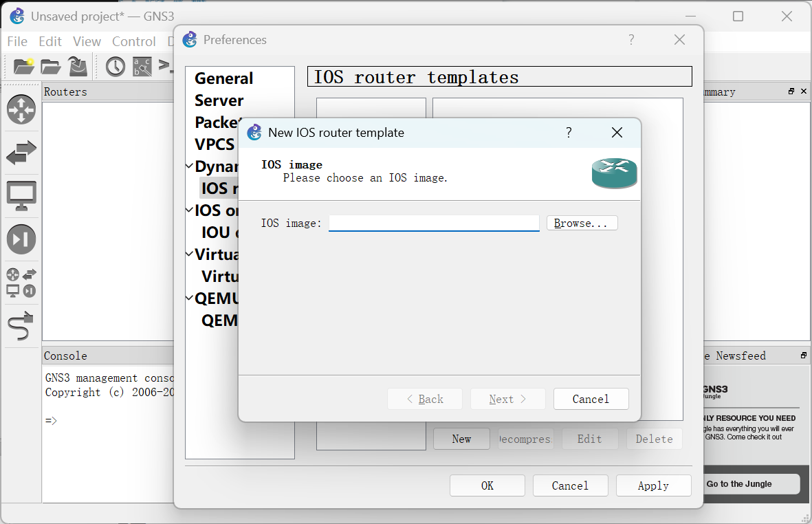Click the GNS3 console prompt area
This screenshot has width=812, height=524.
click(x=51, y=420)
